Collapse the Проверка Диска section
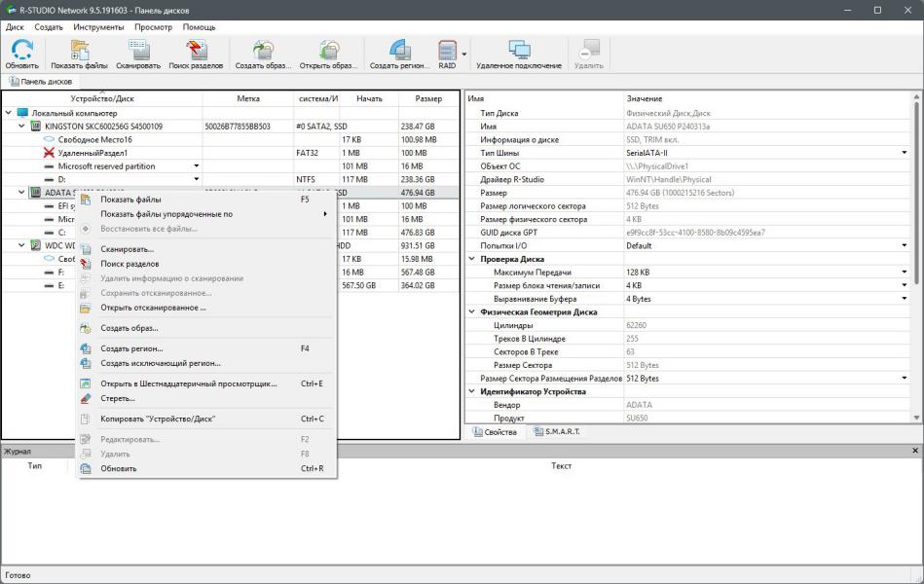This screenshot has width=924, height=584. (x=472, y=259)
